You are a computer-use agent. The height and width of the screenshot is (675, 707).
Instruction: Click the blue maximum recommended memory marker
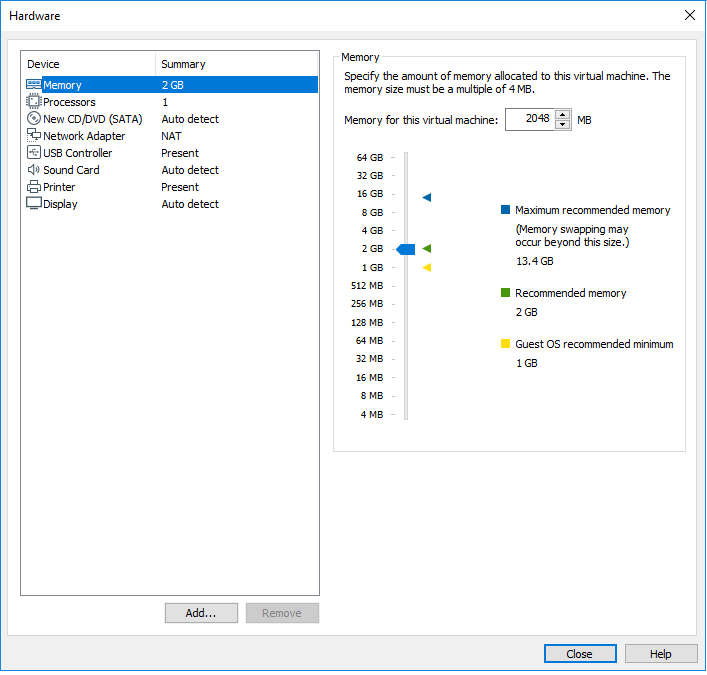[x=427, y=197]
